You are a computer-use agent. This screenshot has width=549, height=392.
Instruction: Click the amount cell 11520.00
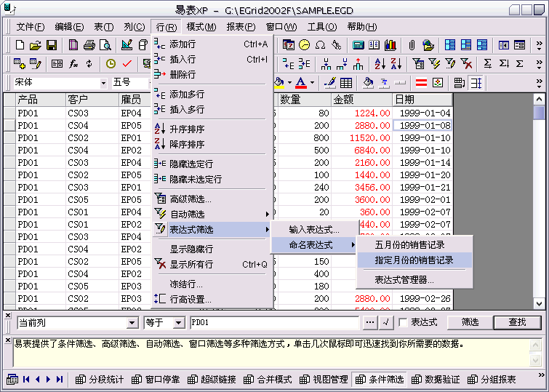pyautogui.click(x=362, y=138)
